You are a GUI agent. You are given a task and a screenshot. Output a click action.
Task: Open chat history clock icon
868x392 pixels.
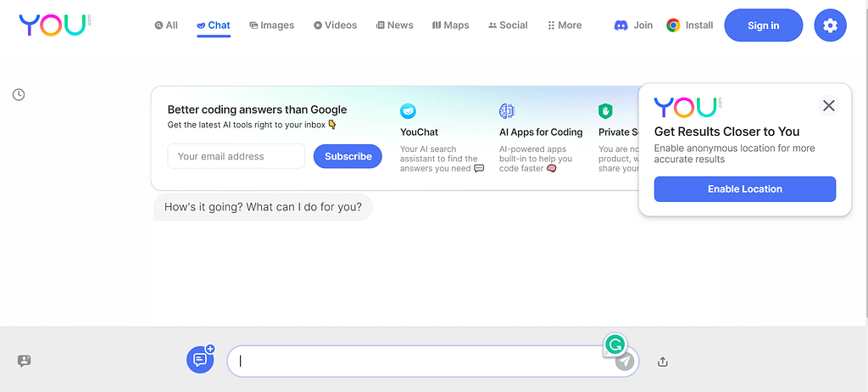coord(19,95)
